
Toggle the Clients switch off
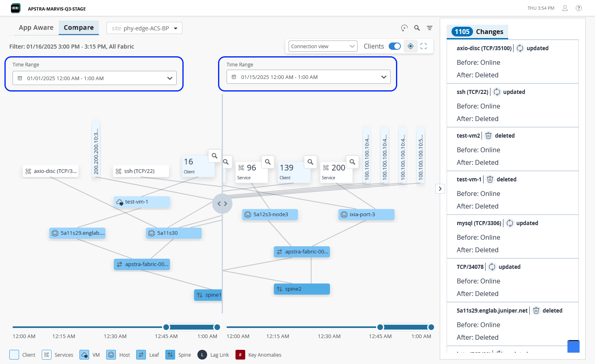(x=395, y=46)
